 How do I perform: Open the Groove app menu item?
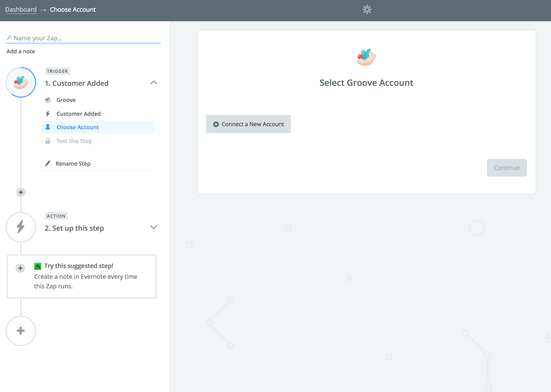[x=66, y=100]
